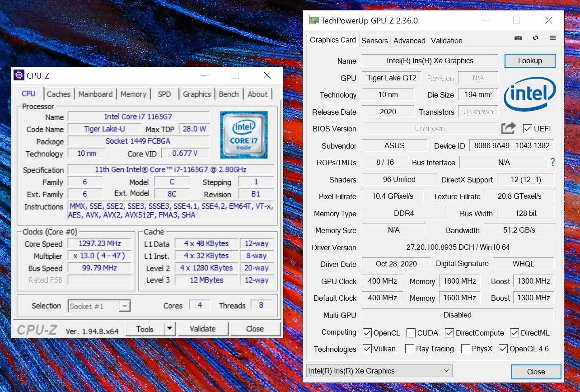Select the Graphics Card tab in GPU-Z

[333, 40]
